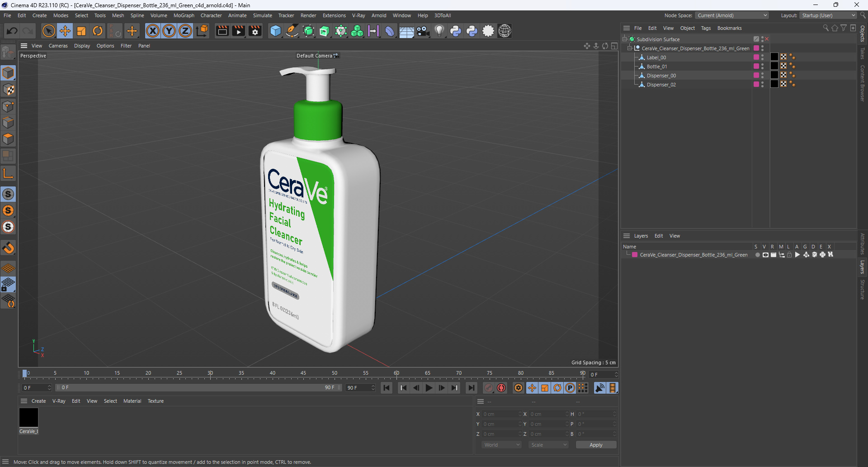Click the Spline Pen tool icon
The width and height of the screenshot is (868, 467).
[x=292, y=31]
